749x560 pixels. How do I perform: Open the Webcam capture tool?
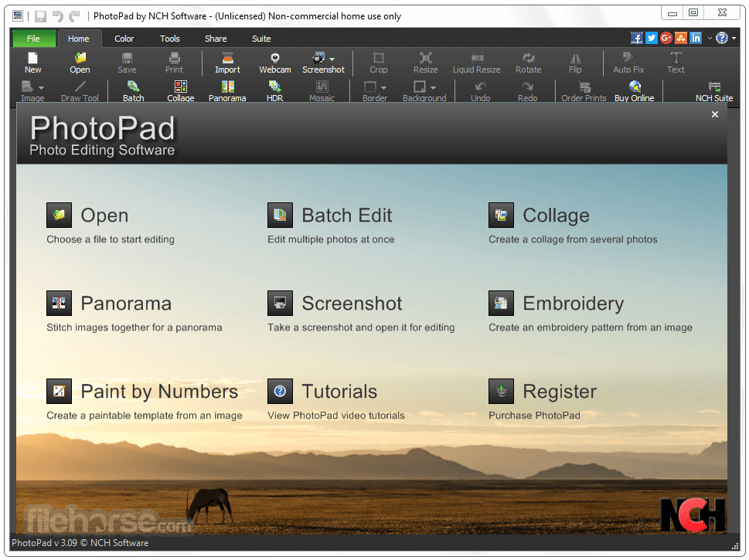(275, 63)
